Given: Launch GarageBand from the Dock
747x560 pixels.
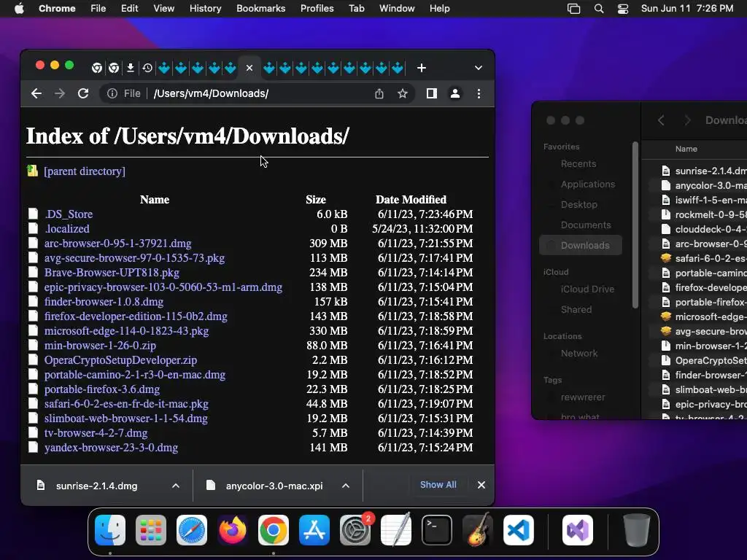Looking at the screenshot, I should coord(478,530).
